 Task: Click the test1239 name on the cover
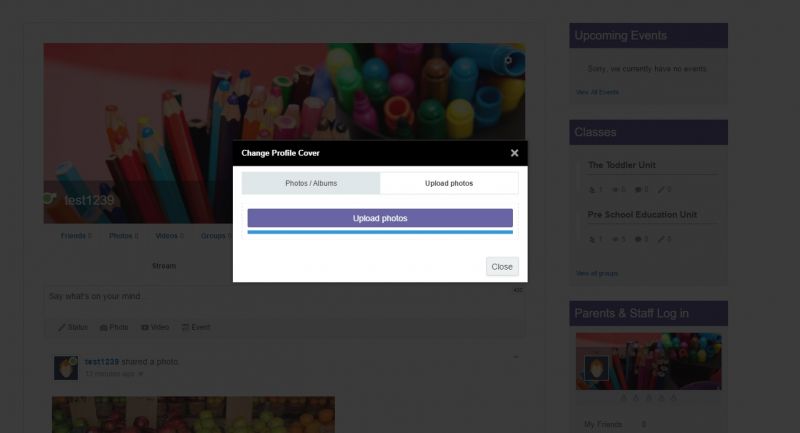click(x=89, y=200)
